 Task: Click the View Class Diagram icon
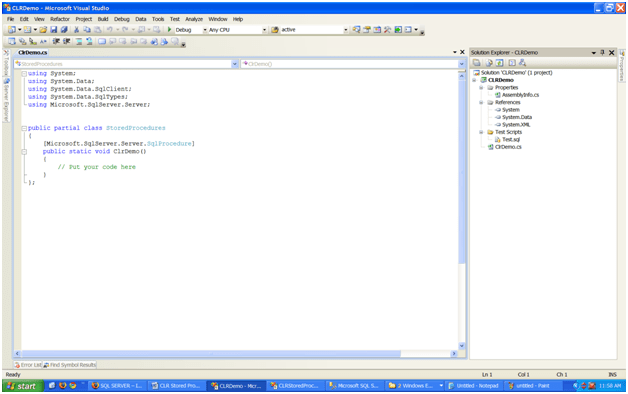point(522,62)
